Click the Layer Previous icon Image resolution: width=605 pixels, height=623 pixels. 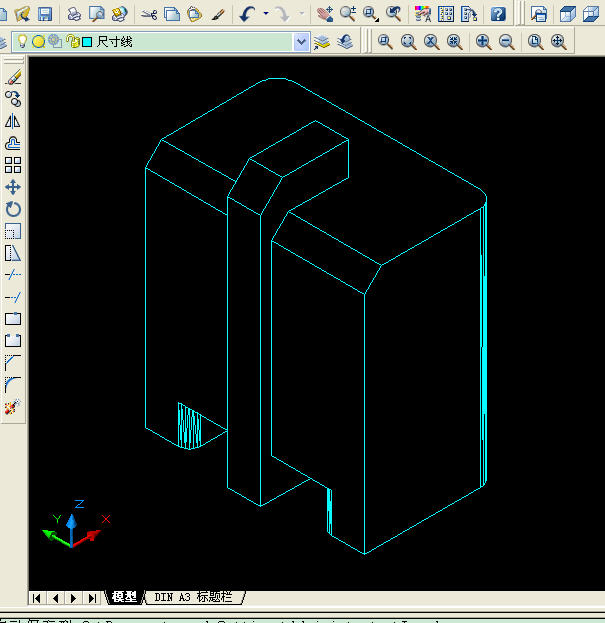345,42
